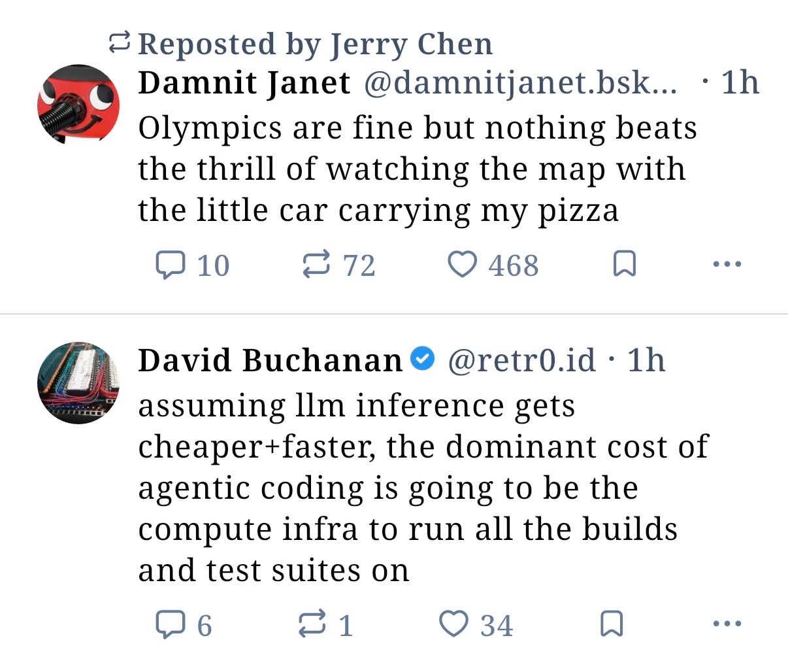
Task: Open more options on Damnit Janet's post
Action: pyautogui.click(x=727, y=264)
